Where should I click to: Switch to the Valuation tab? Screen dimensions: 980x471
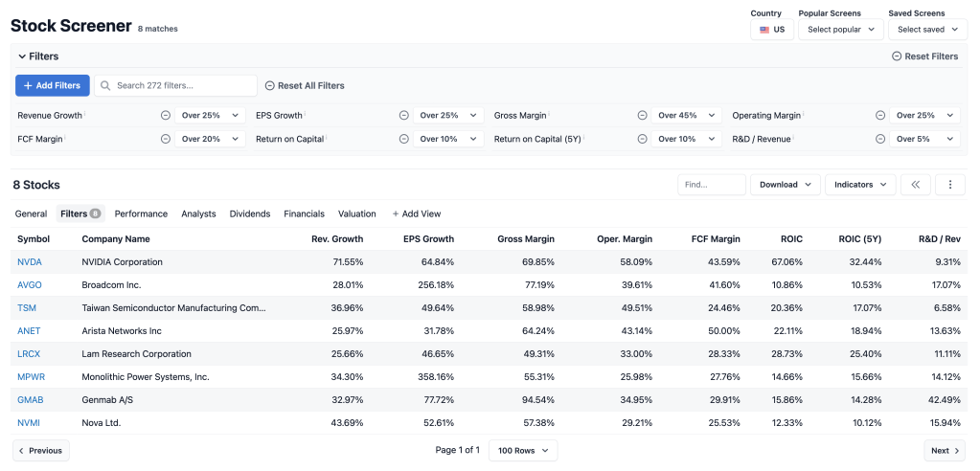coord(356,213)
